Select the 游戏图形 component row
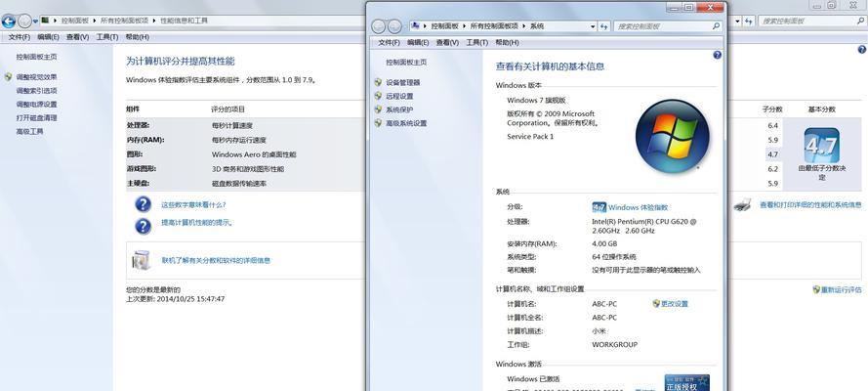This screenshot has width=868, height=391. pyautogui.click(x=246, y=168)
